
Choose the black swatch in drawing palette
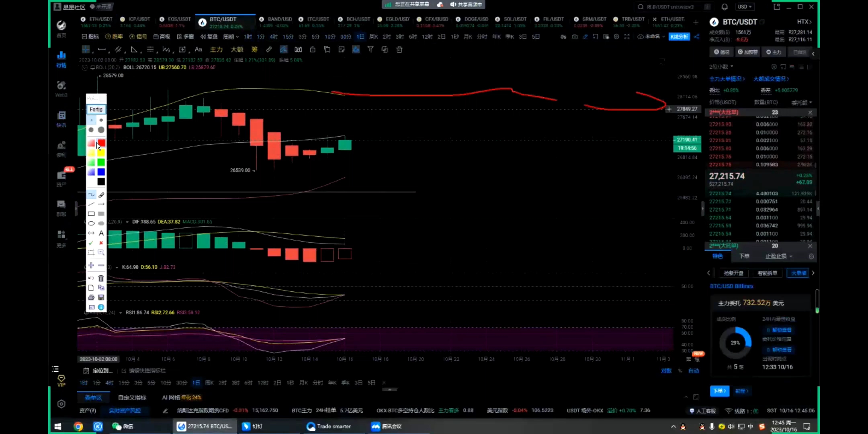pos(101,182)
